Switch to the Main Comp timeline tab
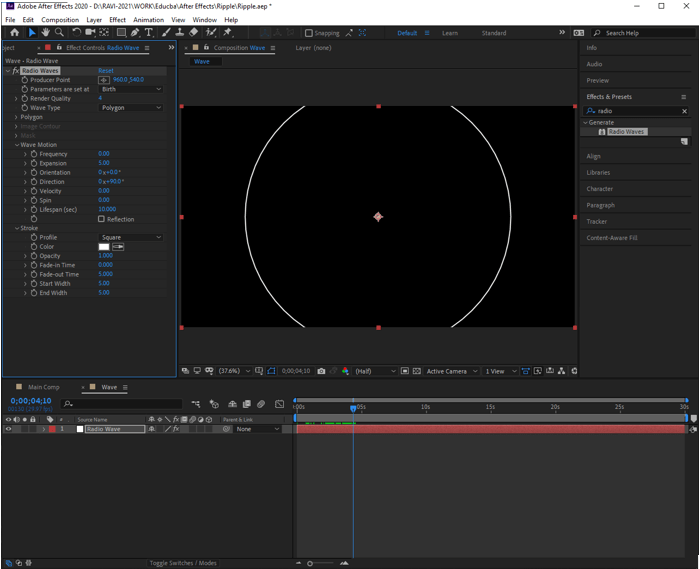Viewport: 700px width, 569px height. pos(43,387)
